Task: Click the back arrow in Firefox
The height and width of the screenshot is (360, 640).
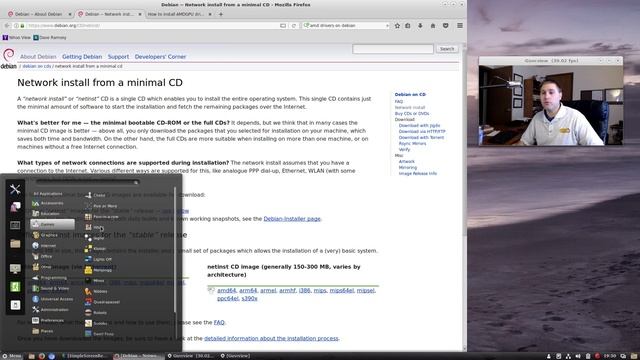Action: (x=7, y=25)
